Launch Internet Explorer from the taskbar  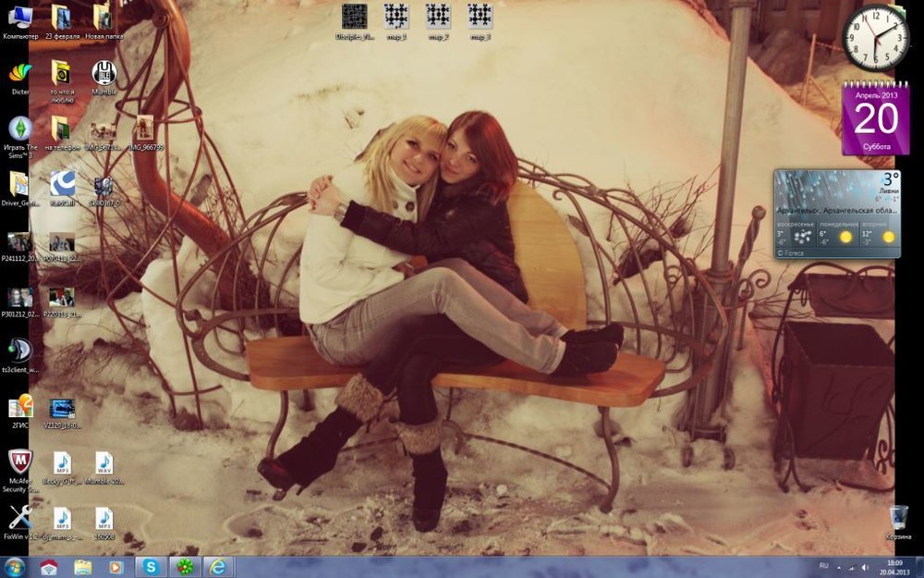tap(218, 566)
